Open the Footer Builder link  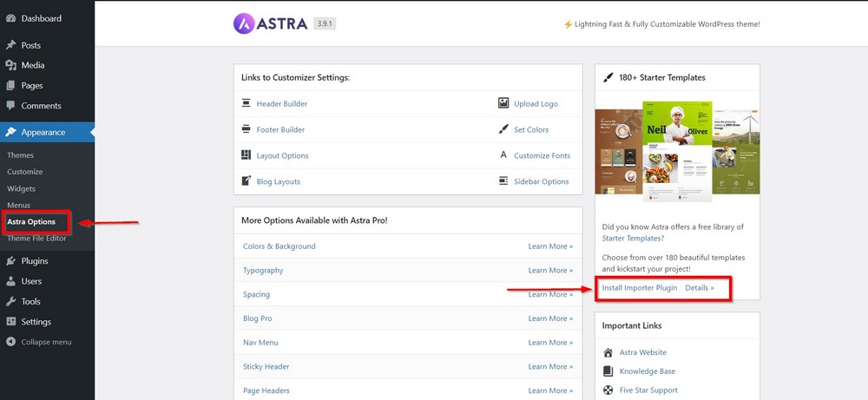280,129
